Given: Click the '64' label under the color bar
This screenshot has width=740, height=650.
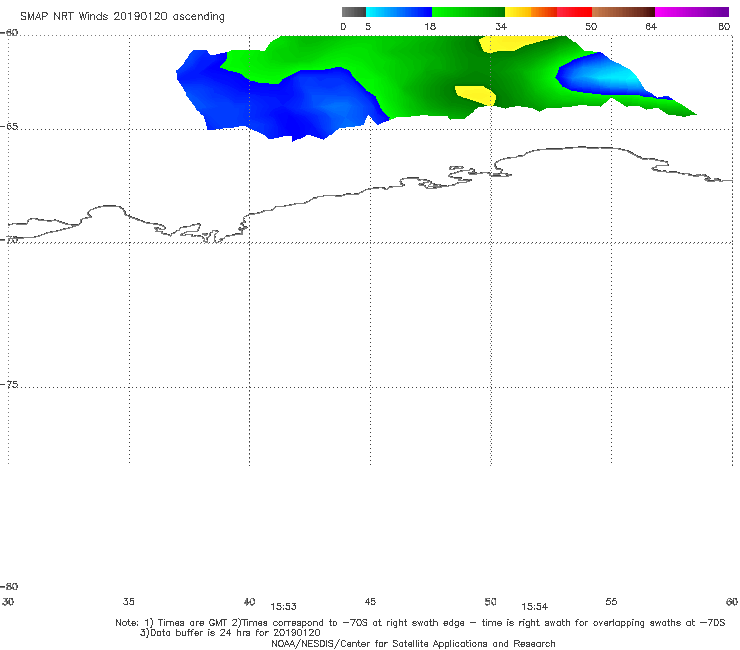Looking at the screenshot, I should (x=651, y=26).
